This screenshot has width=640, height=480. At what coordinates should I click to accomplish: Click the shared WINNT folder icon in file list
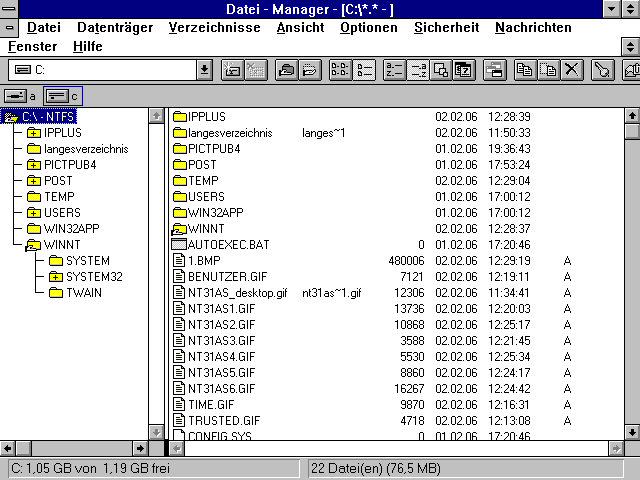click(x=179, y=229)
